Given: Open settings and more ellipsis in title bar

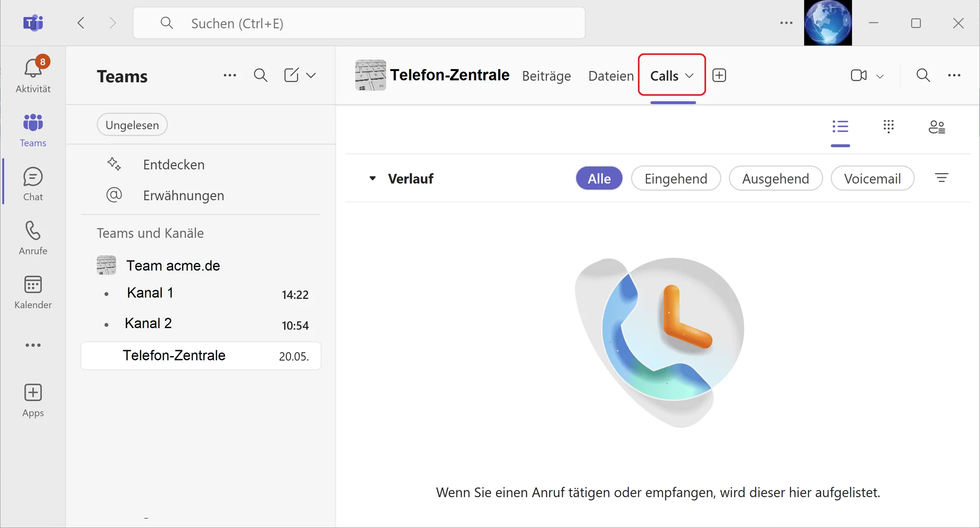Looking at the screenshot, I should tap(786, 23).
